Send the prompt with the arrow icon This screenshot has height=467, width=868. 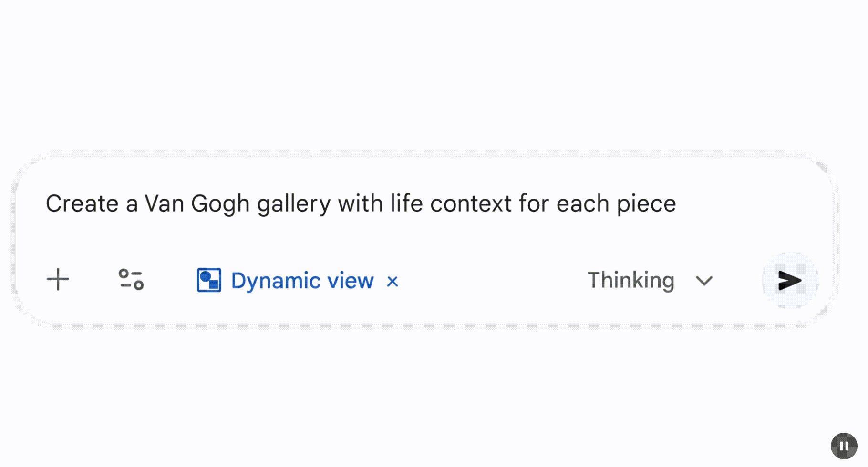(x=790, y=280)
